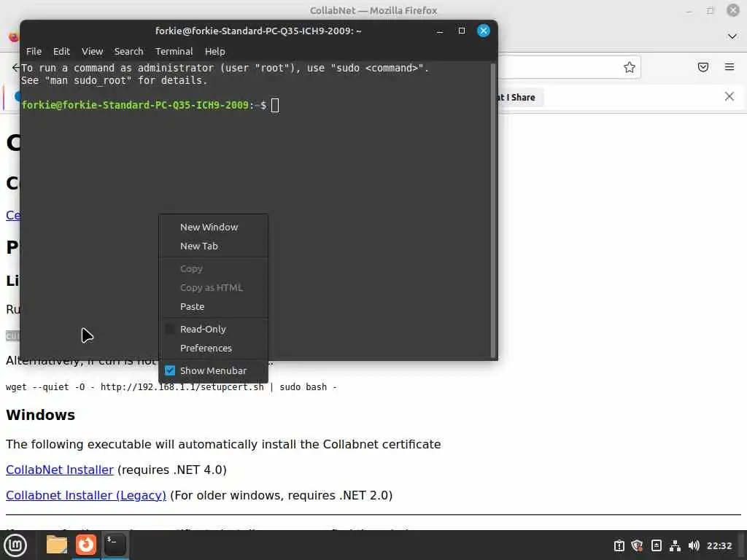747x560 pixels.
Task: Focus the terminal command prompt line
Action: [x=150, y=105]
